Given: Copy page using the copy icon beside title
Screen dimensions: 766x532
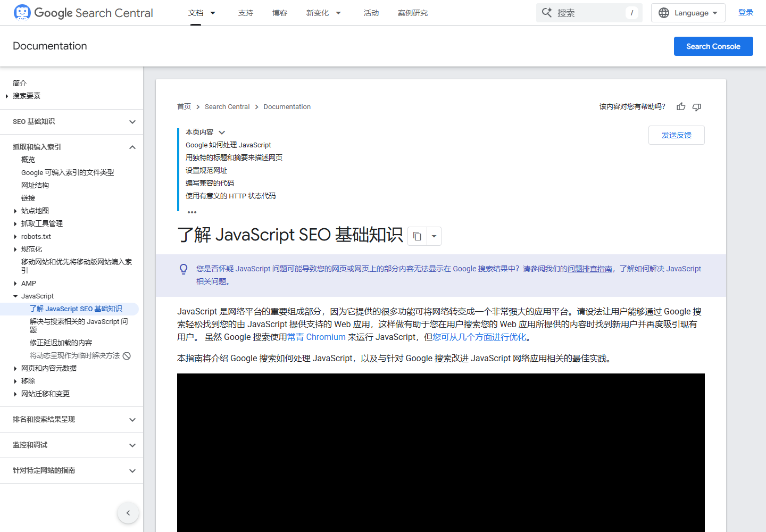Looking at the screenshot, I should tap(417, 236).
